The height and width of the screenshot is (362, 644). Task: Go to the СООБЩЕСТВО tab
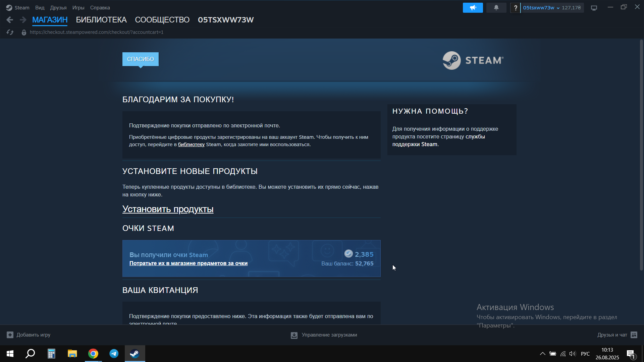coord(162,20)
